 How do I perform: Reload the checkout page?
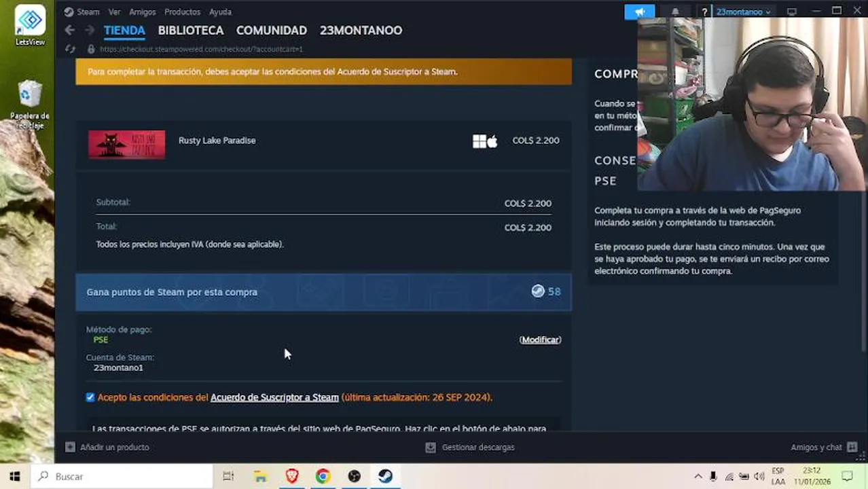point(70,49)
